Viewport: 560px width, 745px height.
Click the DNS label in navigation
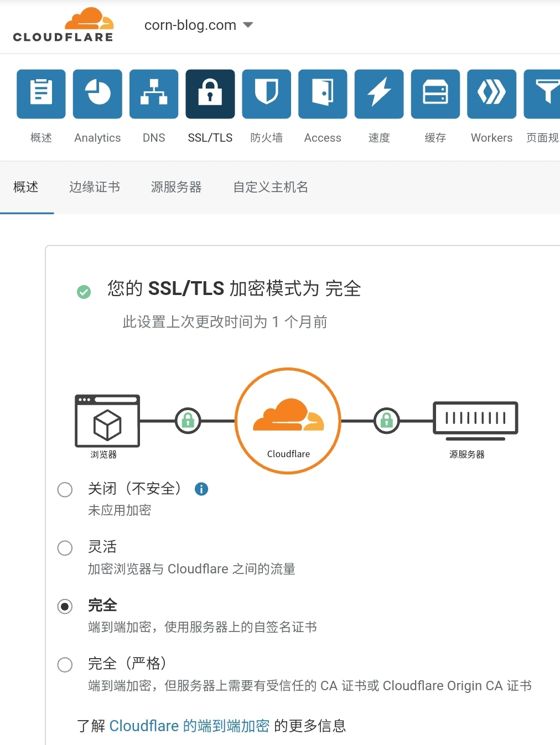tap(154, 138)
